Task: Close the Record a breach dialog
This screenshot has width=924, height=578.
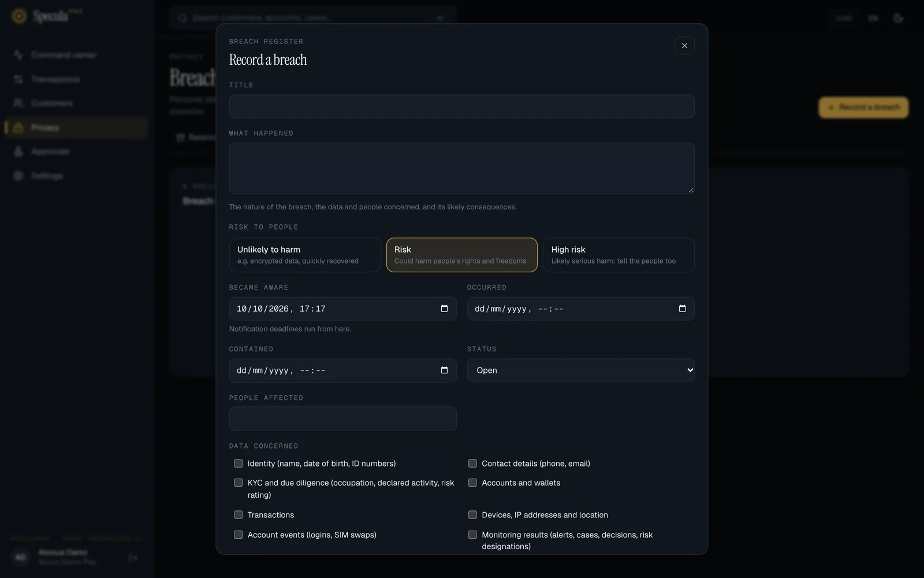Action: click(684, 46)
